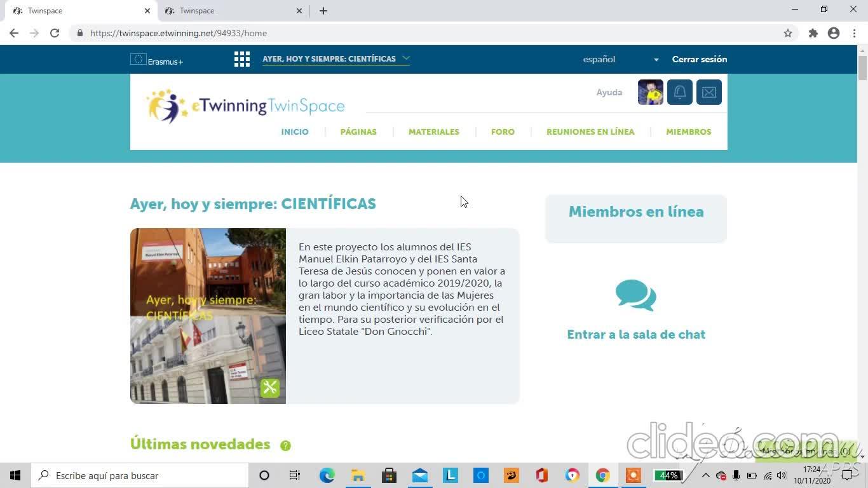Open the mailbox envelope icon
The height and width of the screenshot is (488, 868).
coord(709,92)
